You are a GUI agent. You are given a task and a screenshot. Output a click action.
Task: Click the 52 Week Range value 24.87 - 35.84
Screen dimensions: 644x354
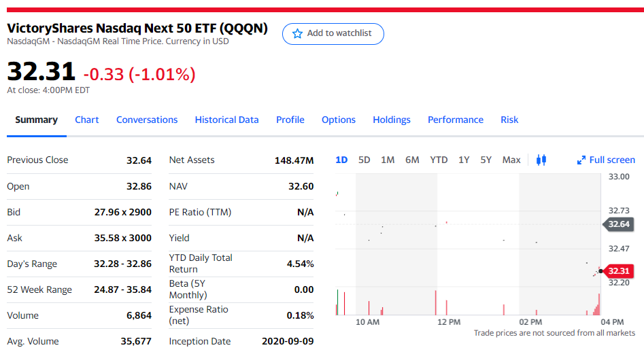coord(123,289)
